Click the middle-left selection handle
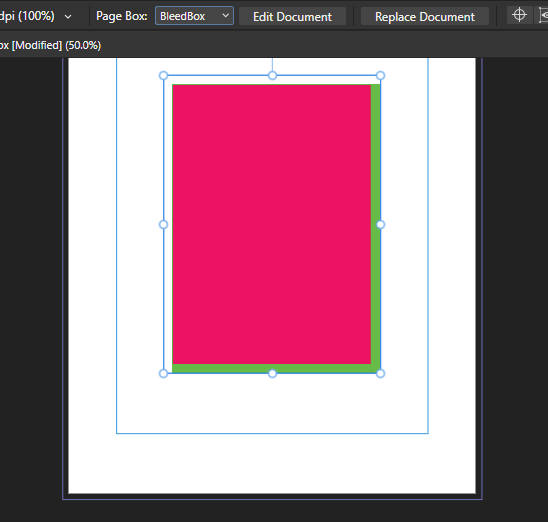The width and height of the screenshot is (548, 522). 163,224
